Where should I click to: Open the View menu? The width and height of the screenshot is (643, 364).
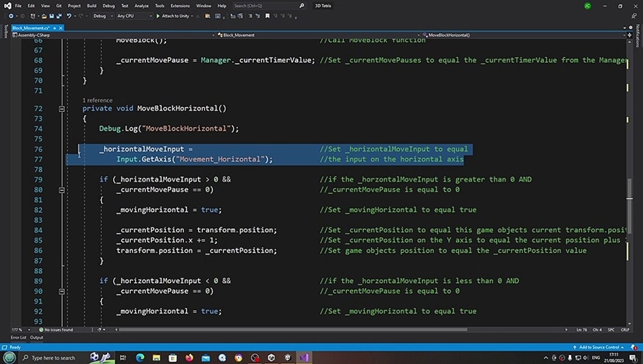coord(45,6)
